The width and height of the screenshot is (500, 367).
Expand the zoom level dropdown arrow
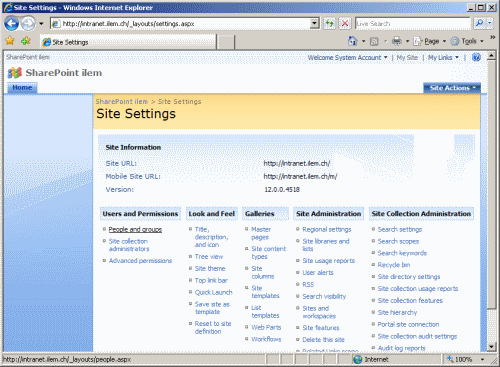pyautogui.click(x=482, y=360)
